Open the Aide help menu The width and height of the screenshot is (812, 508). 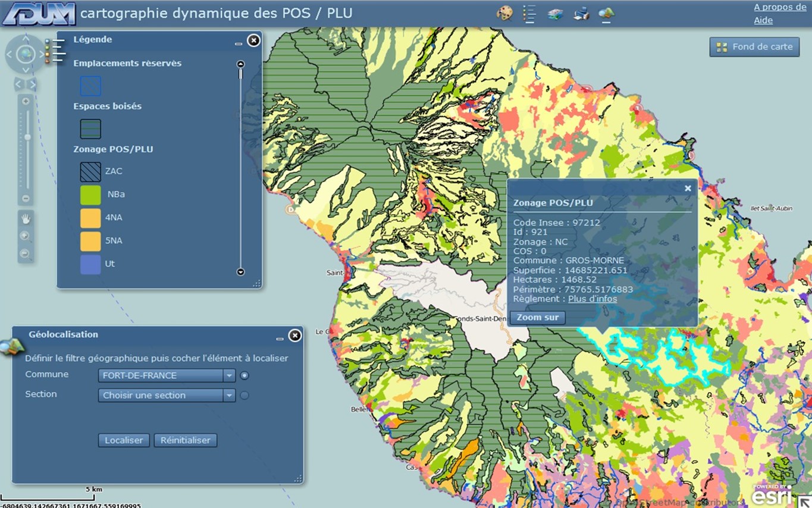[x=763, y=20]
